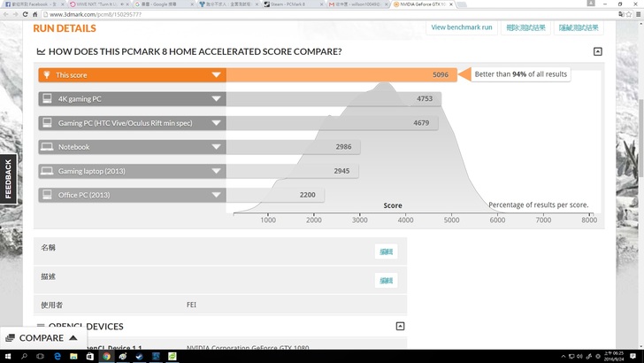Viewport: 644px width, 363px height.
Task: Click the user name FEI
Action: click(191, 305)
